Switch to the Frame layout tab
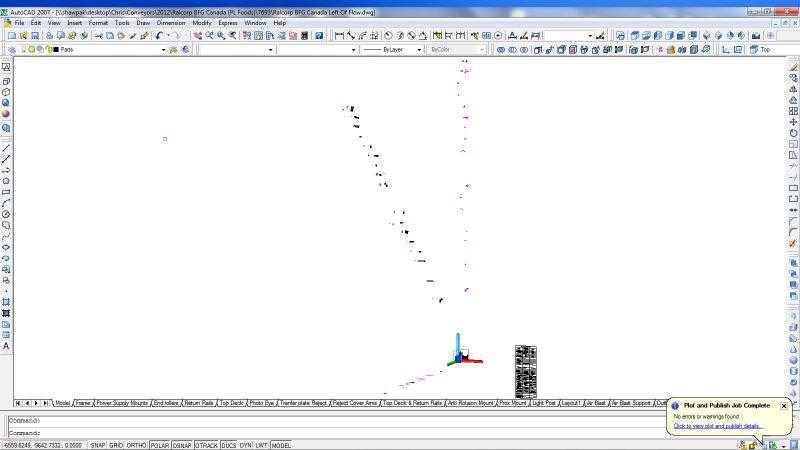This screenshot has width=800, height=450. coord(83,403)
